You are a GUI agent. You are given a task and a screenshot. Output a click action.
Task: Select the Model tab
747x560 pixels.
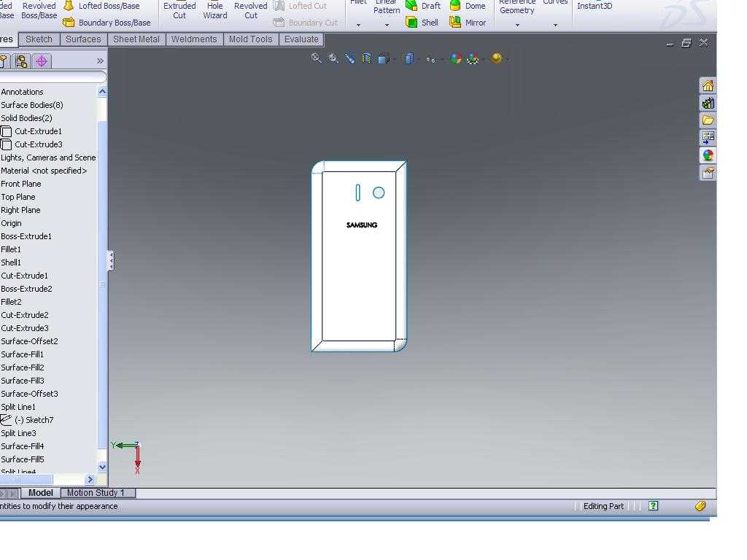pos(41,493)
